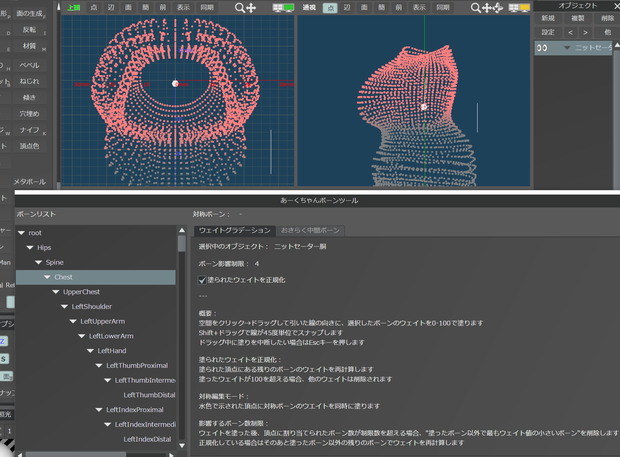Open 同期 menu in the 上面 viewport
This screenshot has width=620, height=457.
point(207,8)
